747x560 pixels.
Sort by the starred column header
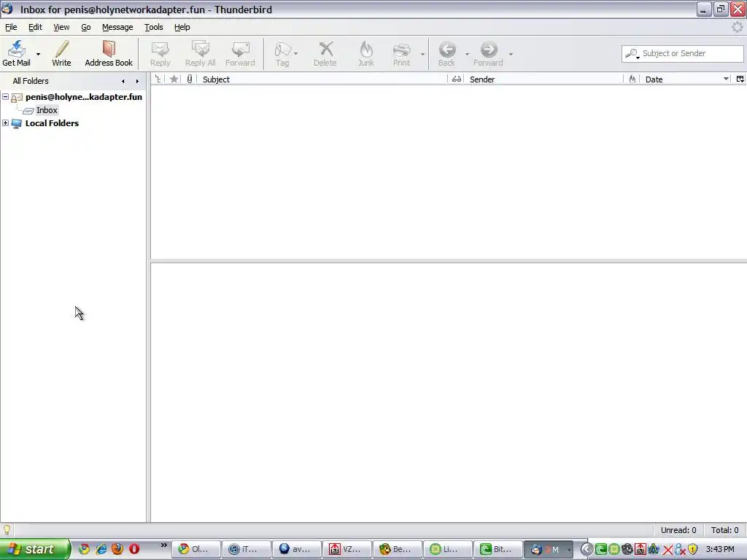coord(174,79)
